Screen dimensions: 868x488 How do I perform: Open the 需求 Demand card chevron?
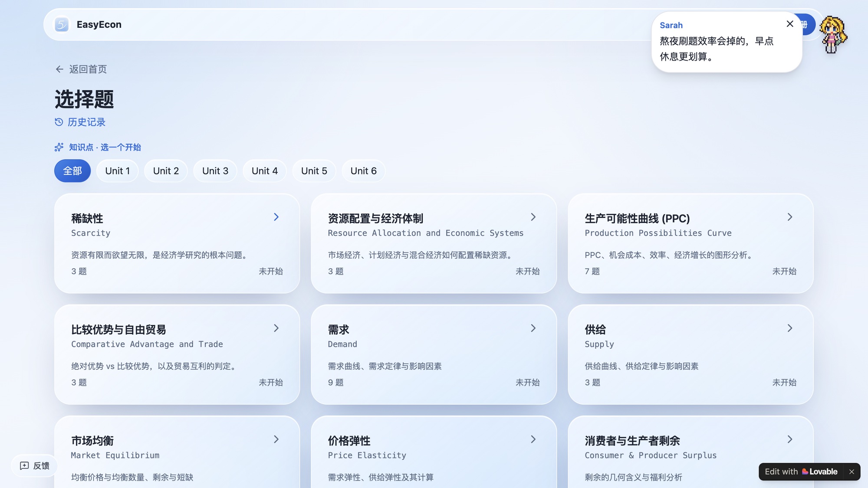(x=533, y=328)
